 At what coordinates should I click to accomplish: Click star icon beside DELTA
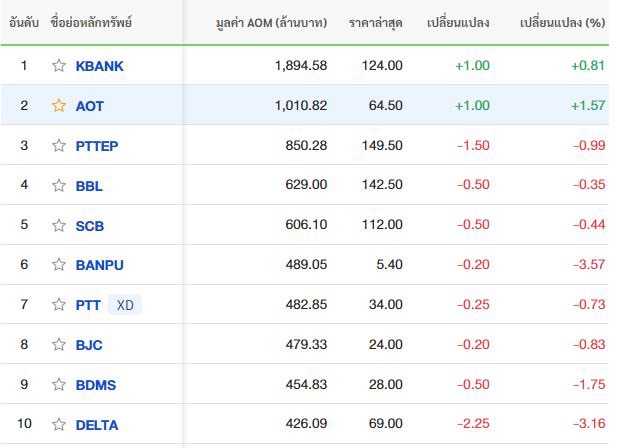pos(59,424)
